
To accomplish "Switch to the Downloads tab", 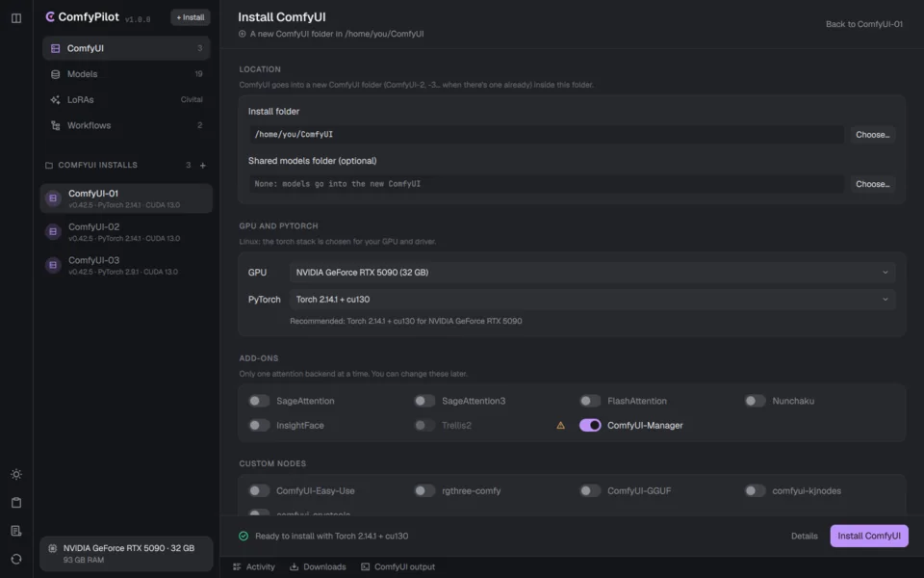I will tap(318, 566).
